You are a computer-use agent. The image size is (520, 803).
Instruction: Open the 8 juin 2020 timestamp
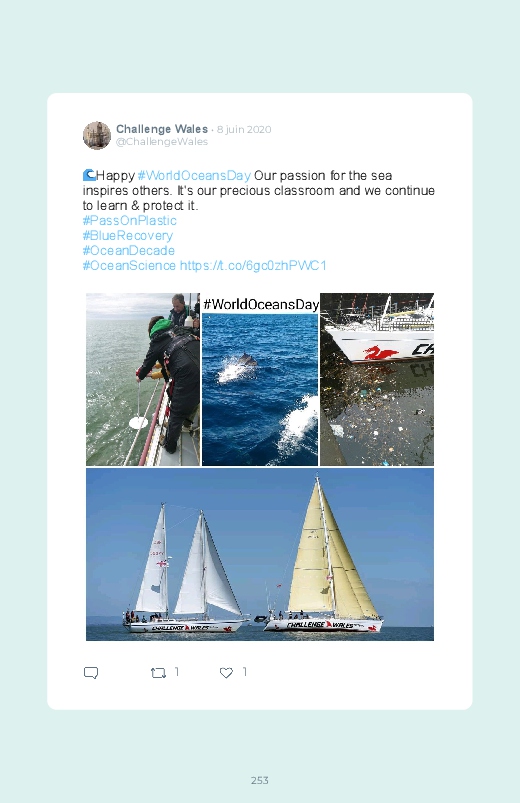tap(244, 130)
